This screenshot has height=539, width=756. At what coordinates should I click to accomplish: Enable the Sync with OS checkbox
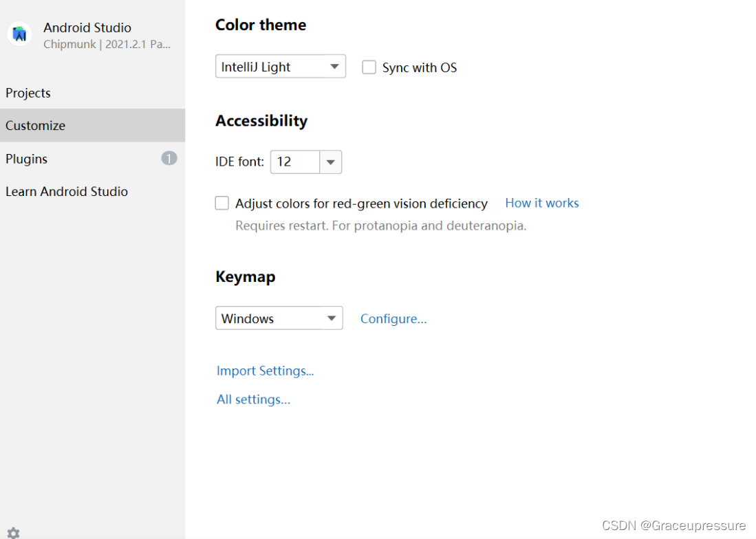[369, 67]
